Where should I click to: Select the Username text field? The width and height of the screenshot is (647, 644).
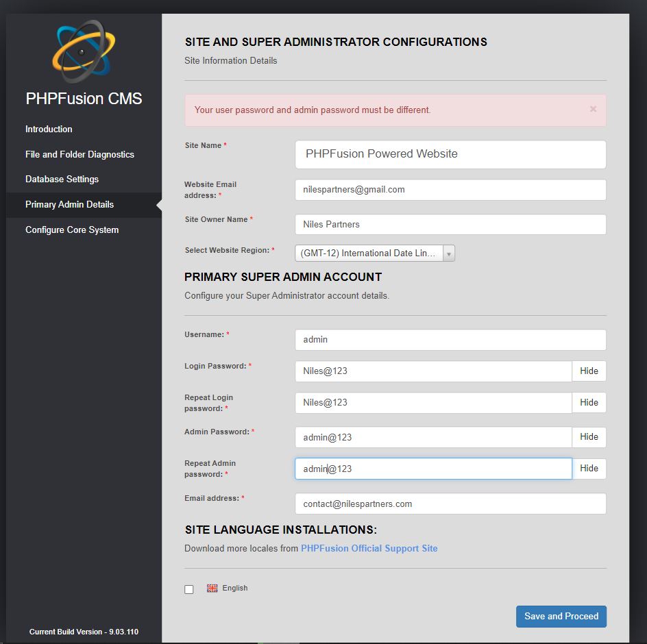[x=450, y=340]
